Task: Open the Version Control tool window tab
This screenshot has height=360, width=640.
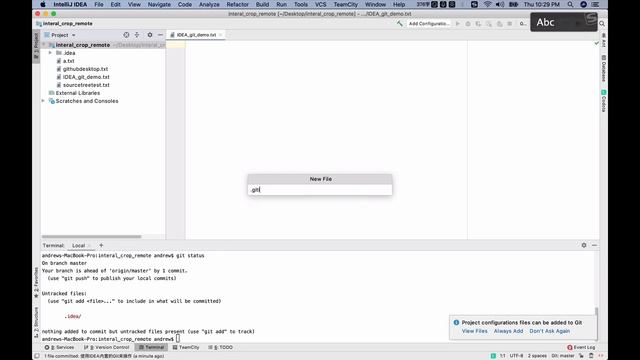Action: coord(107,347)
